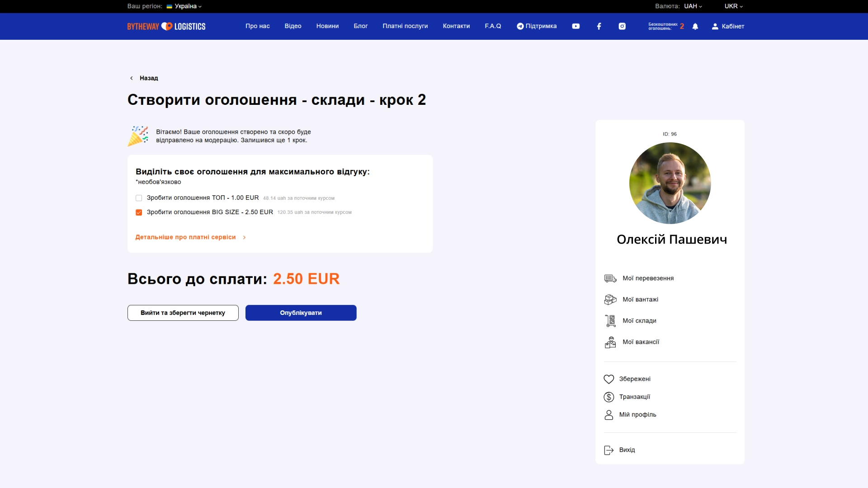Open the Платні послуги menu item
Image resolution: width=868 pixels, height=488 pixels.
(x=405, y=26)
